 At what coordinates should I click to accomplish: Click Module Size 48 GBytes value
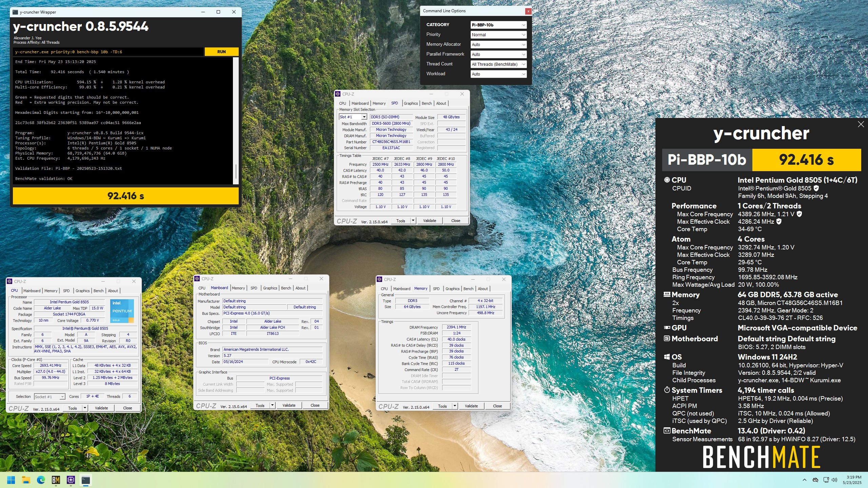(x=451, y=117)
